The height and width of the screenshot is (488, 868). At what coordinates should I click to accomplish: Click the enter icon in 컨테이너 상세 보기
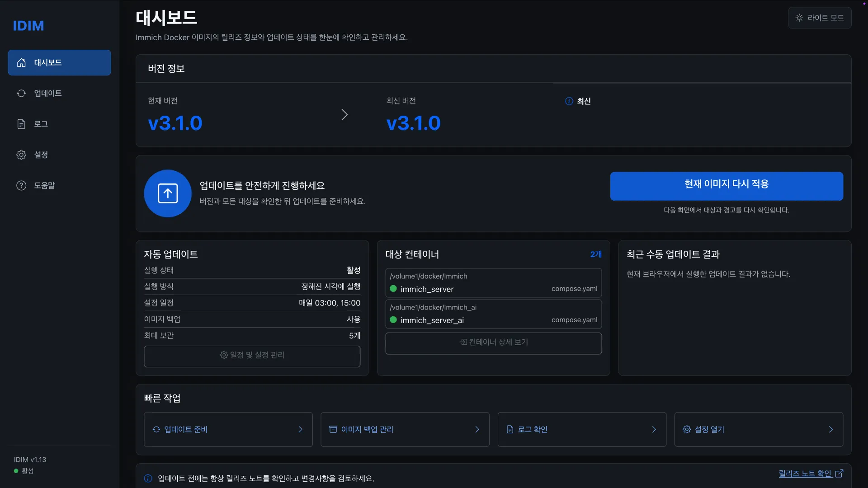[x=463, y=342]
